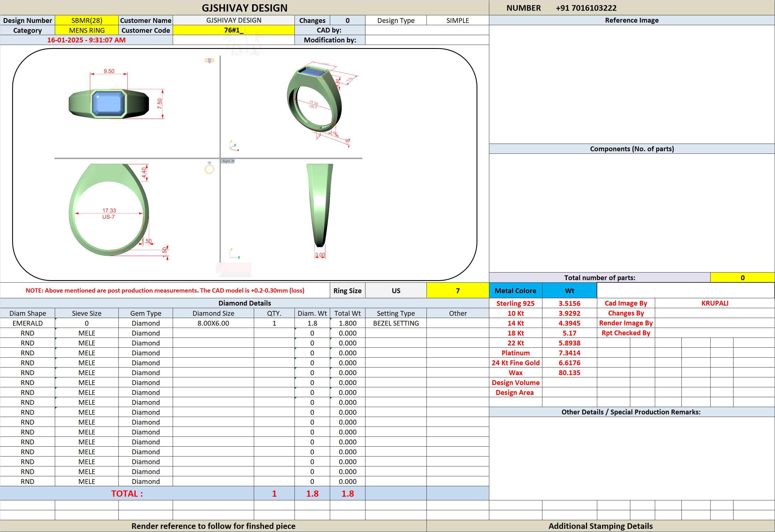
Task: Click the 9.50 width dimension label
Action: click(109, 71)
